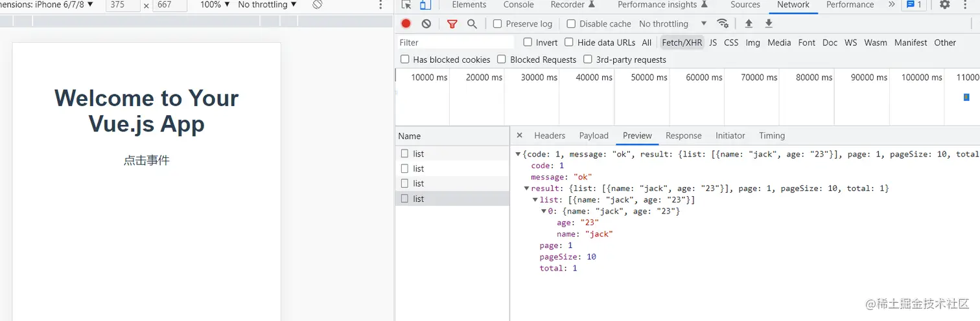Image resolution: width=980 pixels, height=321 pixels.
Task: Switch to the Sources tab
Action: tap(745, 5)
